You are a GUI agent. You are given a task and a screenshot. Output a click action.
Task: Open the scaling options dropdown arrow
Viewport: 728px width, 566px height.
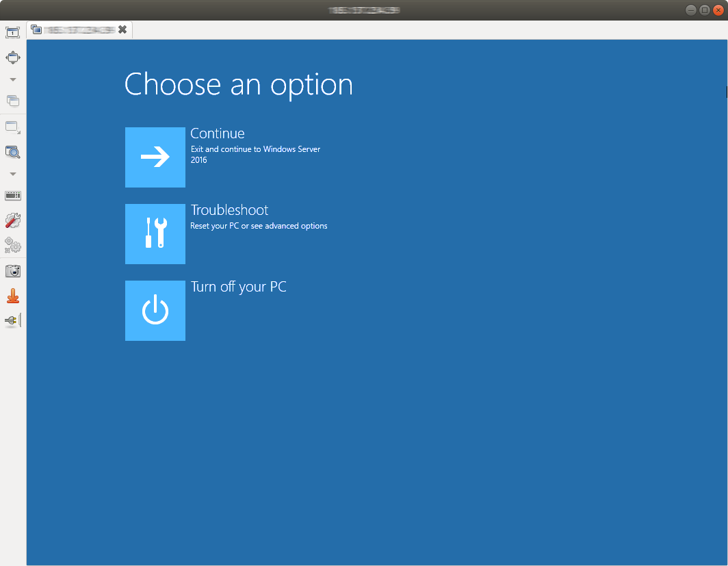click(x=13, y=174)
